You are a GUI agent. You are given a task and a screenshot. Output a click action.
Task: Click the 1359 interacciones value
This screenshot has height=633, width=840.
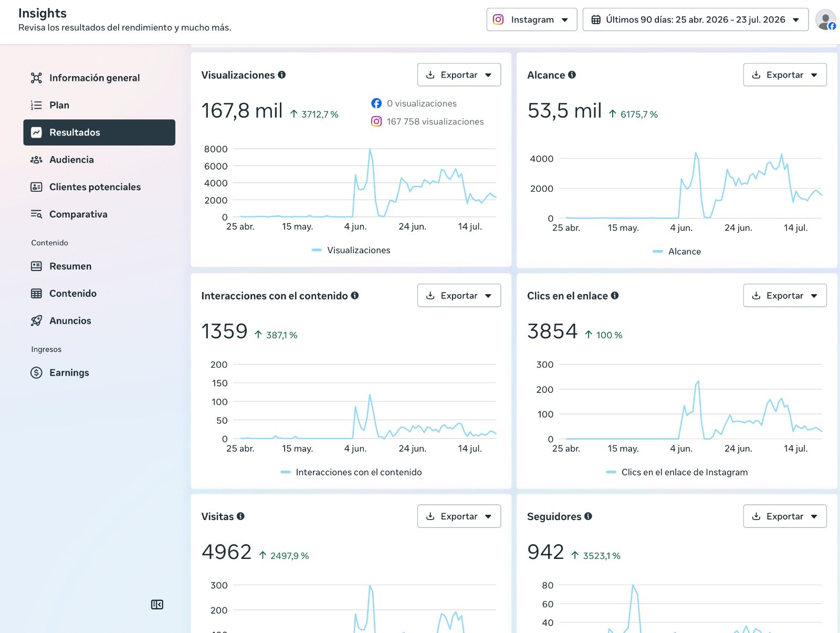[224, 331]
